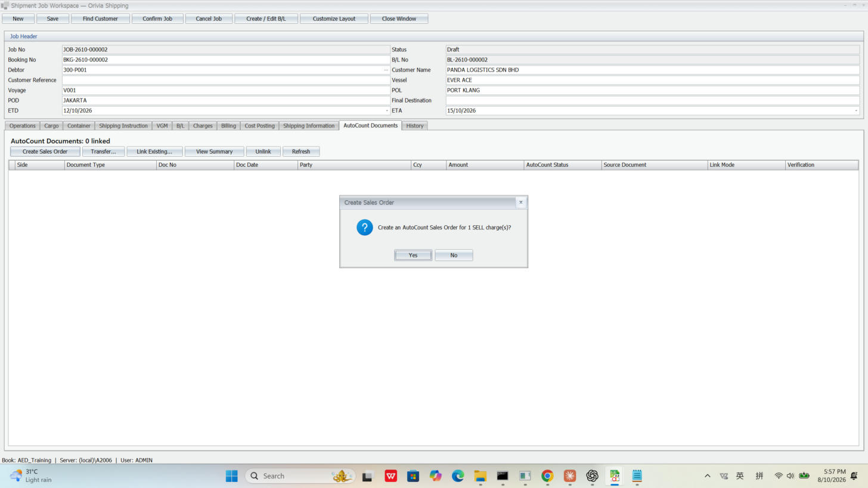Open the Windows Start menu
This screenshot has width=868, height=488.
pos(232,475)
